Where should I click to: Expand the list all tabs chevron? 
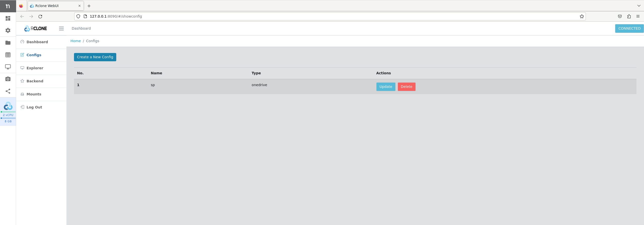[639, 6]
